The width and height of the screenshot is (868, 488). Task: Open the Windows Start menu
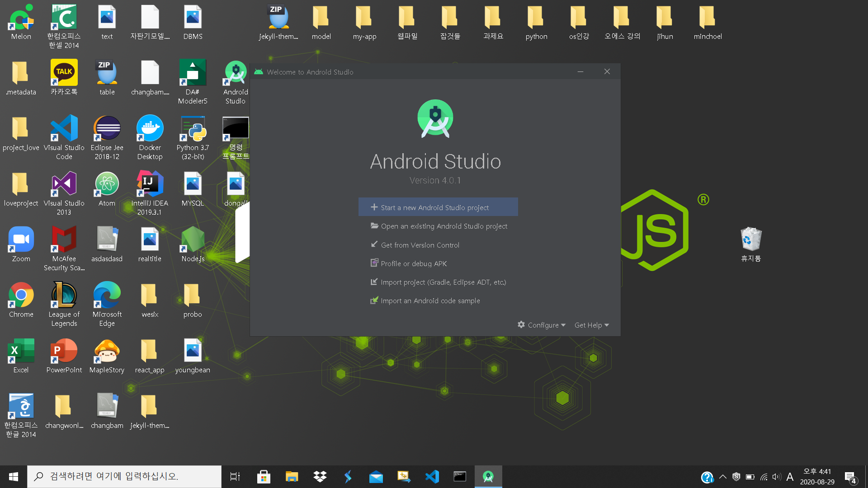coord(14,477)
